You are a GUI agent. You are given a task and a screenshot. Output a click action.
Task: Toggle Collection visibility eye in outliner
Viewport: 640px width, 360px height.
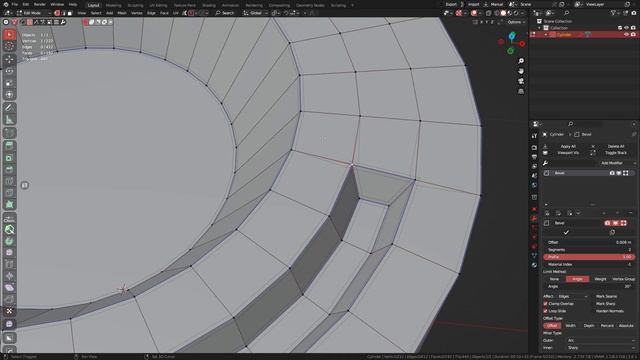click(626, 28)
